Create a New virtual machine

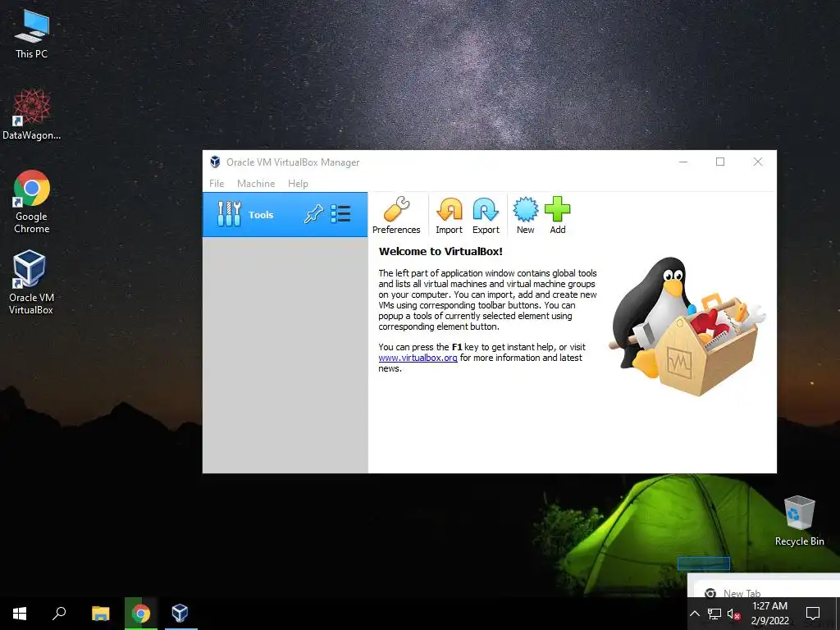point(525,216)
